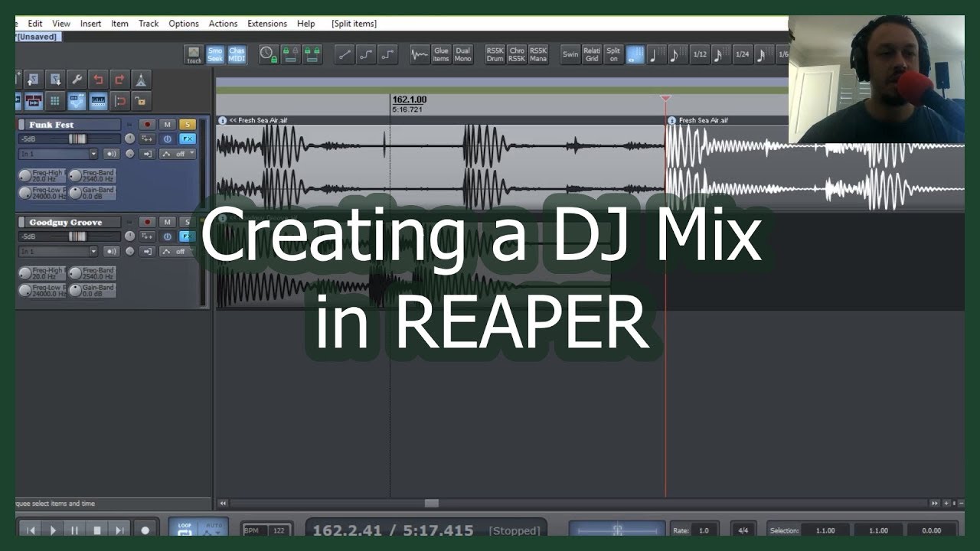Open project settings with wrench icon

tap(77, 79)
